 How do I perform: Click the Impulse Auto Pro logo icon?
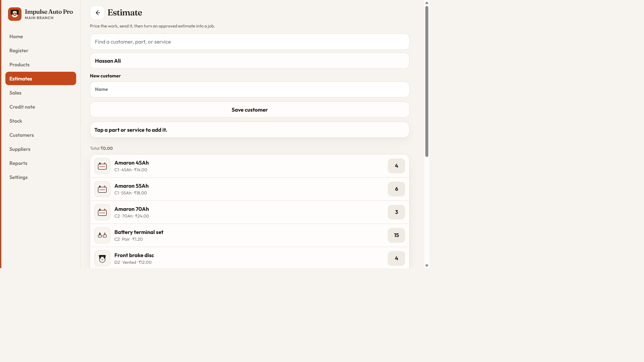pos(15,14)
